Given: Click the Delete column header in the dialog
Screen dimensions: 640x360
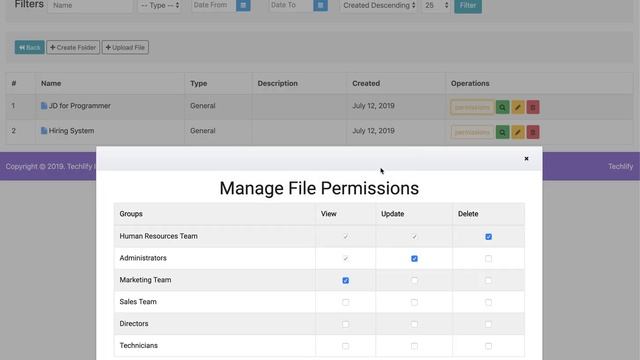Looking at the screenshot, I should tap(468, 214).
